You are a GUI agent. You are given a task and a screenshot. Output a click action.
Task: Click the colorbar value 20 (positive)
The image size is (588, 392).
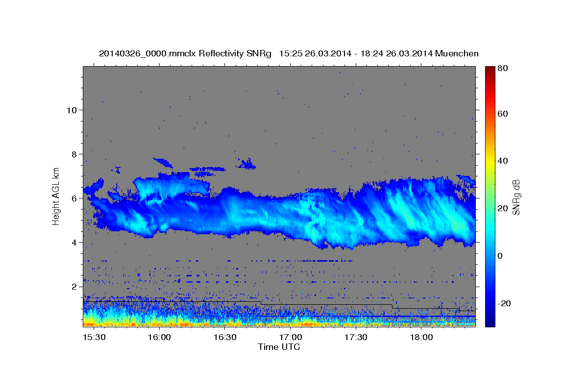[x=503, y=208]
